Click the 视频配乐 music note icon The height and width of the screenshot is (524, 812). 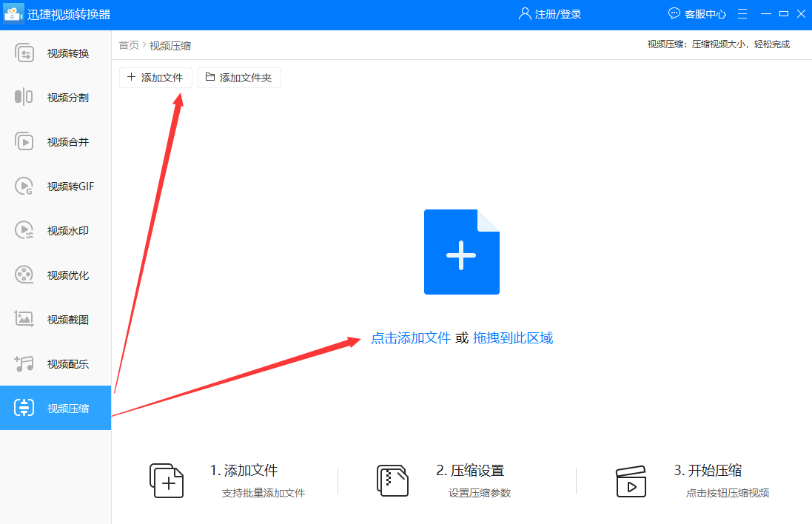24,363
